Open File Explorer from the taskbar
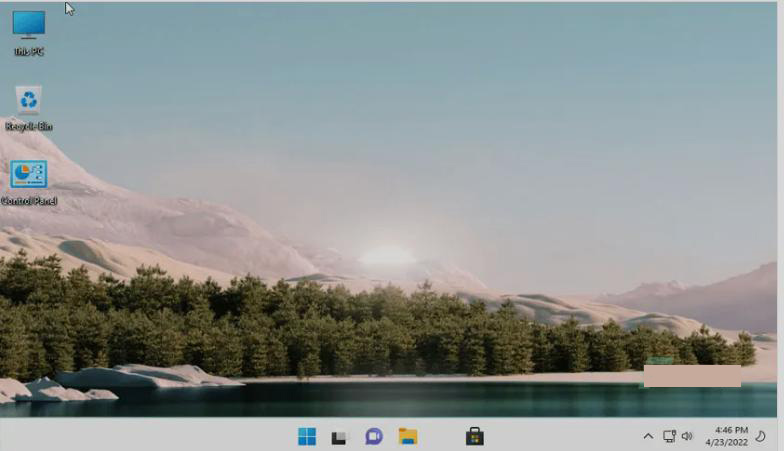The width and height of the screenshot is (784, 451). [408, 436]
